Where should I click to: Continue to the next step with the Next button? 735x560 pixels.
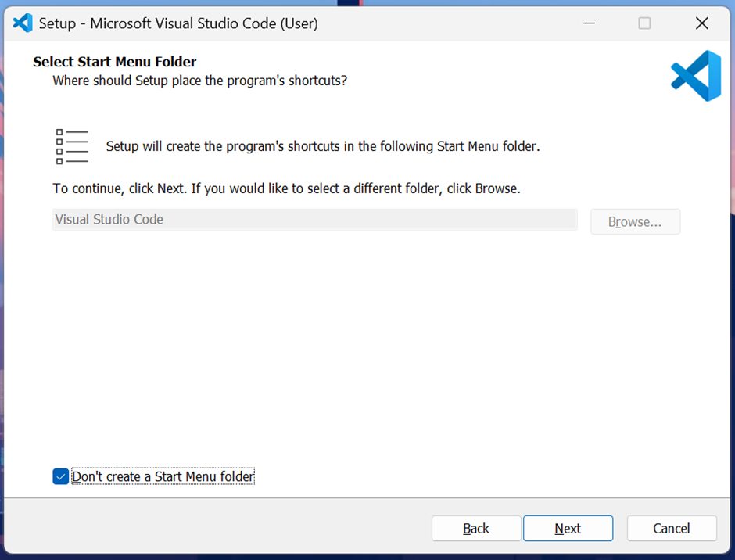568,529
